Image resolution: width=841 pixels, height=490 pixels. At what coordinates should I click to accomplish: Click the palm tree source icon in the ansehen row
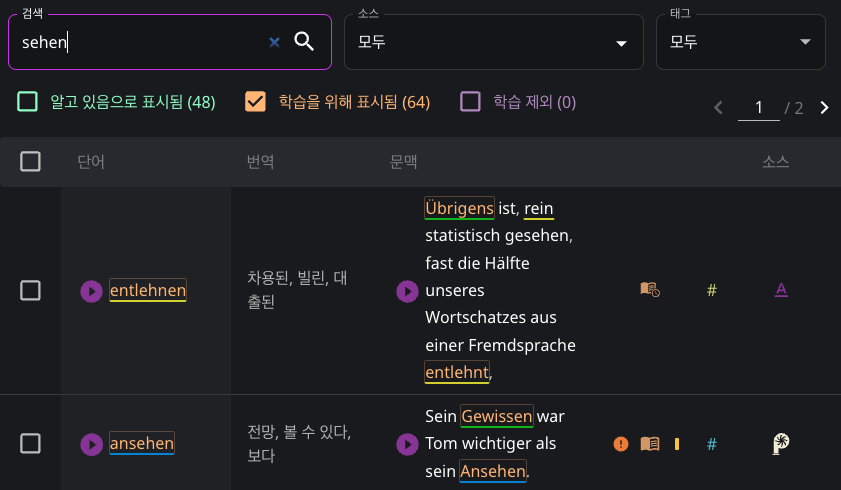tap(781, 443)
